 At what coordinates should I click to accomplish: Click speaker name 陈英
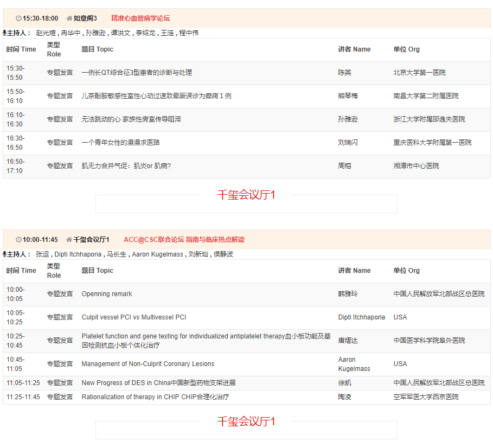coord(344,73)
